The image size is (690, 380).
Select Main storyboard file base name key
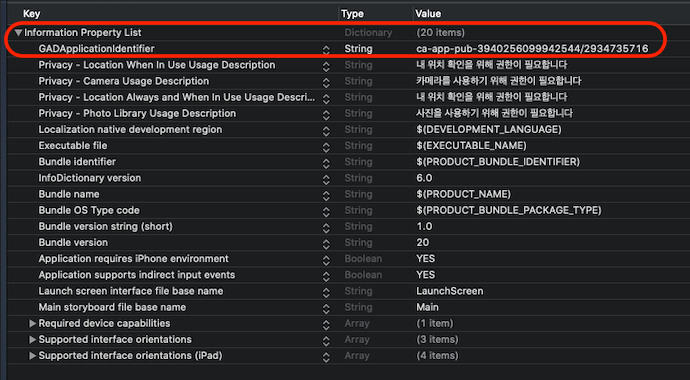pos(112,307)
